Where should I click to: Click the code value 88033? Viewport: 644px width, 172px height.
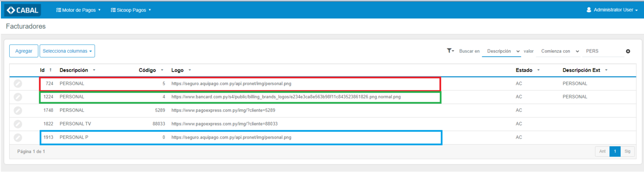[159, 124]
